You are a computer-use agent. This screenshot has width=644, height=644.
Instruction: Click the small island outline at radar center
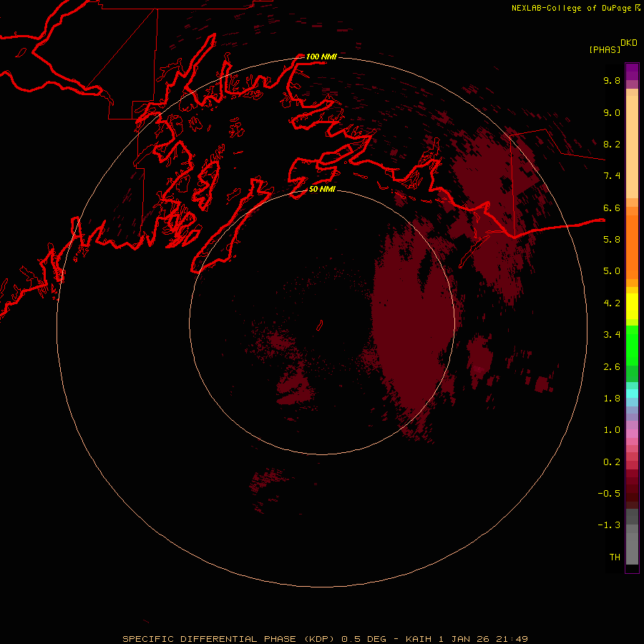tap(320, 326)
